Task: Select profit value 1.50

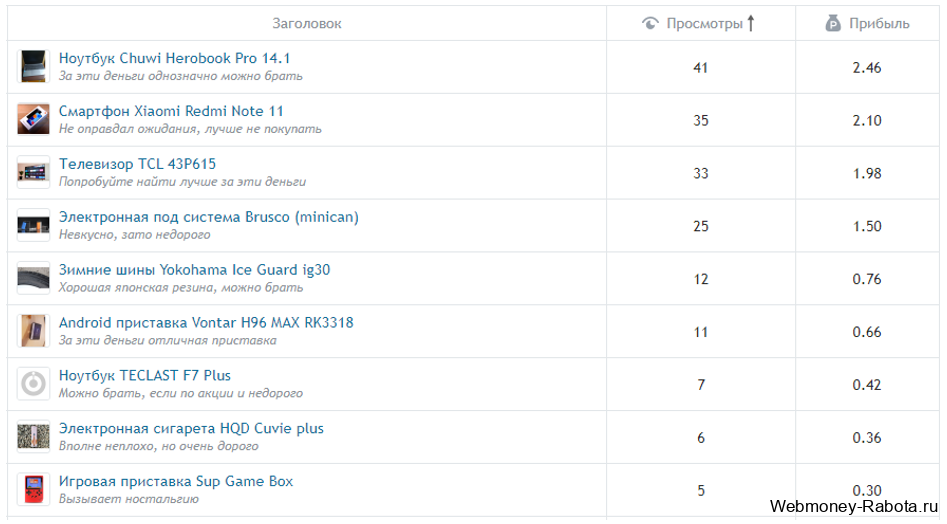Action: (867, 226)
